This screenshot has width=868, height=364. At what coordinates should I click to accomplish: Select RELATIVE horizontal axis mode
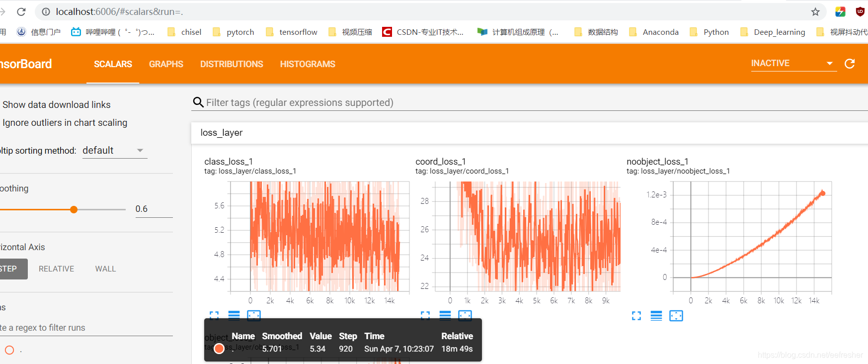[x=56, y=269]
